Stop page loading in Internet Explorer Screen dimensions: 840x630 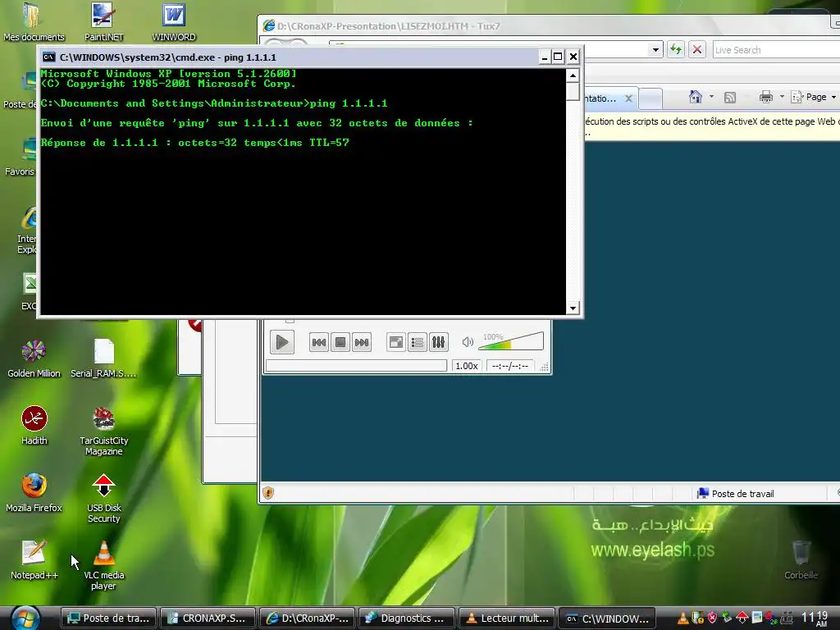[697, 50]
